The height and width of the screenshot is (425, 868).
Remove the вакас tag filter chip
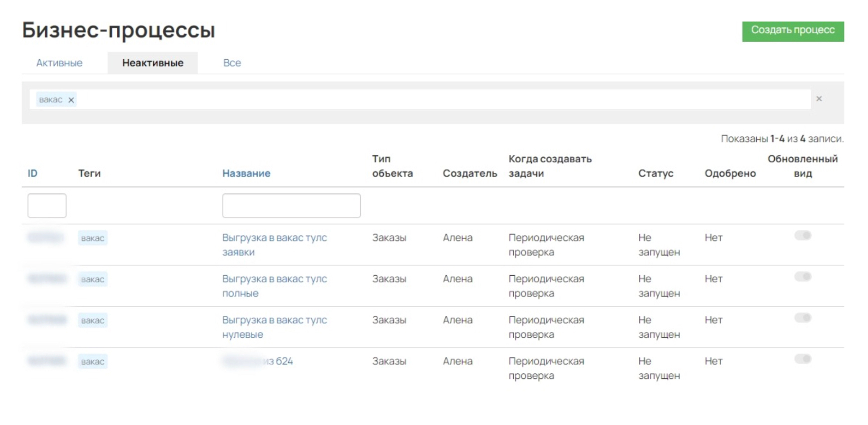[71, 100]
